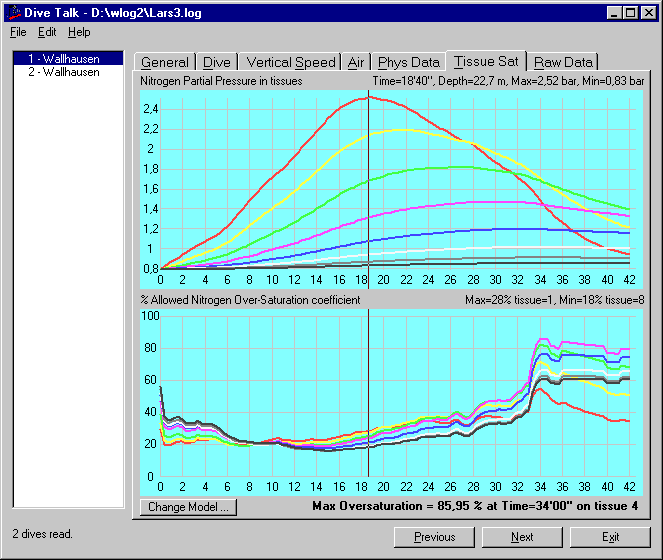The height and width of the screenshot is (560, 663).
Task: Select dive 1 - Wallhausen in list
Action: click(x=63, y=59)
